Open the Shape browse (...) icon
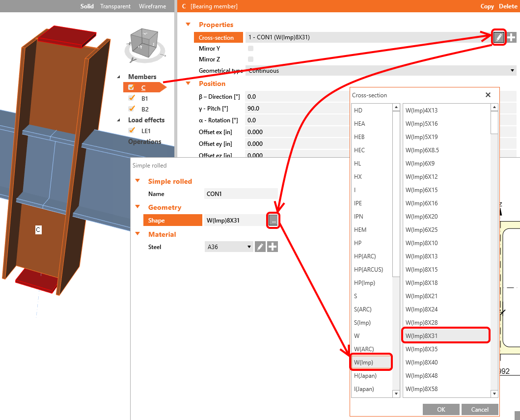Image resolution: width=520 pixels, height=420 pixels. 273,220
